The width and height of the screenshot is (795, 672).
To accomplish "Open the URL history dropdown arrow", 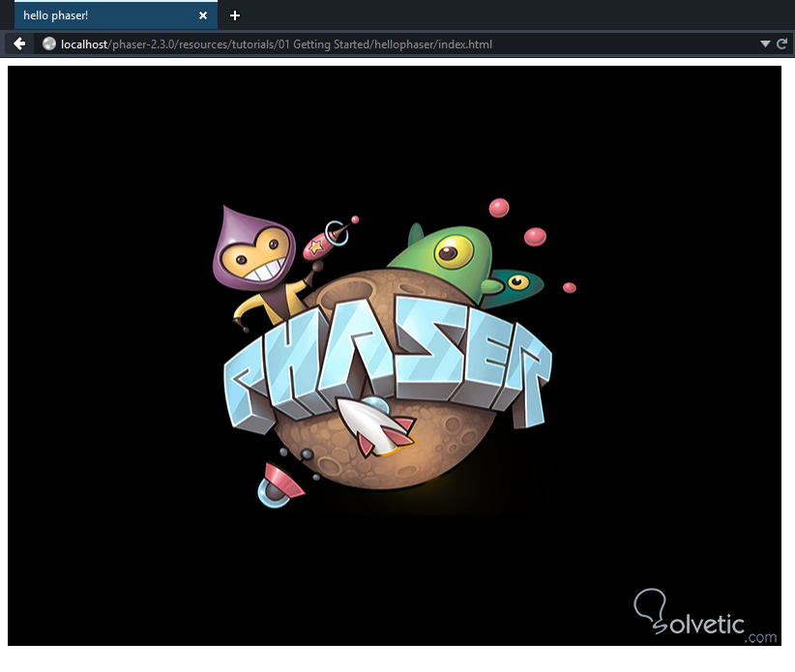I will [x=765, y=44].
